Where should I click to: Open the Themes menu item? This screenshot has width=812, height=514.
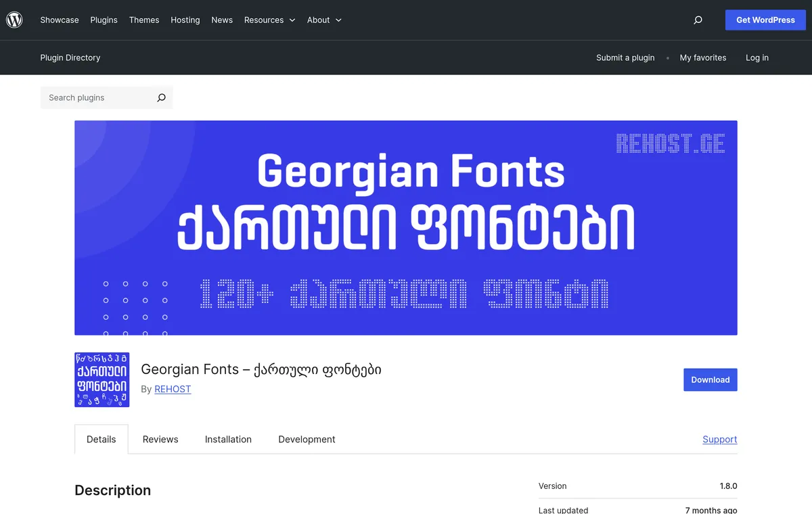(144, 20)
